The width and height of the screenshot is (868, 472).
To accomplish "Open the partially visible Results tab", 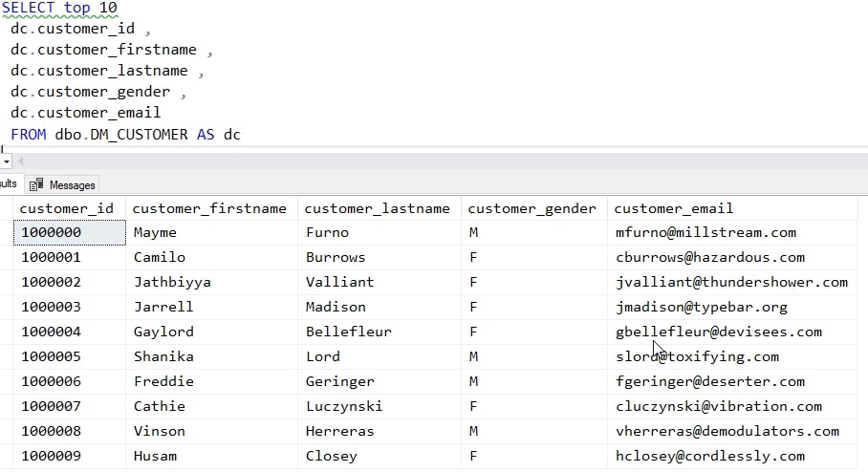I will pyautogui.click(x=9, y=183).
